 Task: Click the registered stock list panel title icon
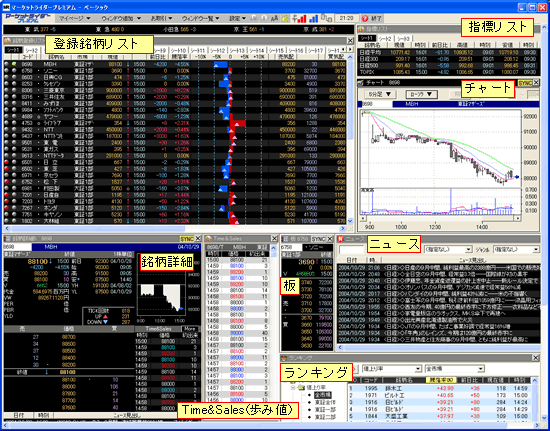click(x=7, y=40)
